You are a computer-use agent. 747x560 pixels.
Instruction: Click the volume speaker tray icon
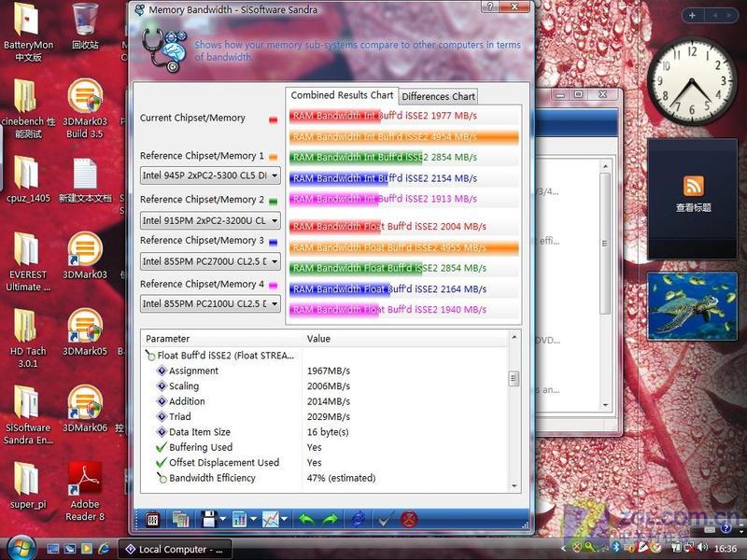tap(702, 548)
